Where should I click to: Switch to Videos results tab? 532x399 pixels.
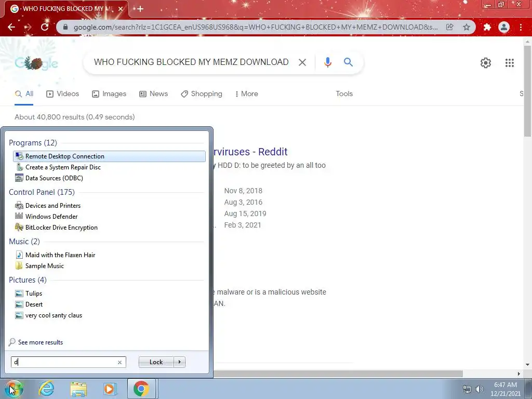coord(63,94)
